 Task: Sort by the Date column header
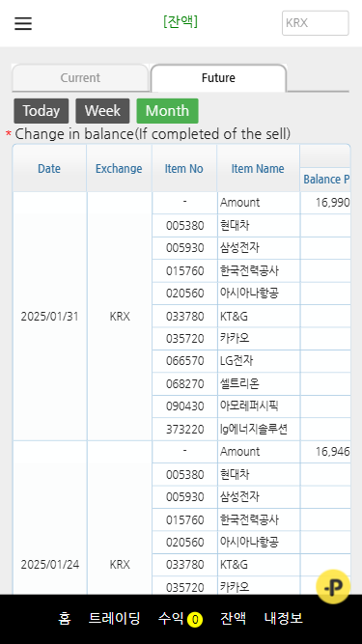coord(49,168)
